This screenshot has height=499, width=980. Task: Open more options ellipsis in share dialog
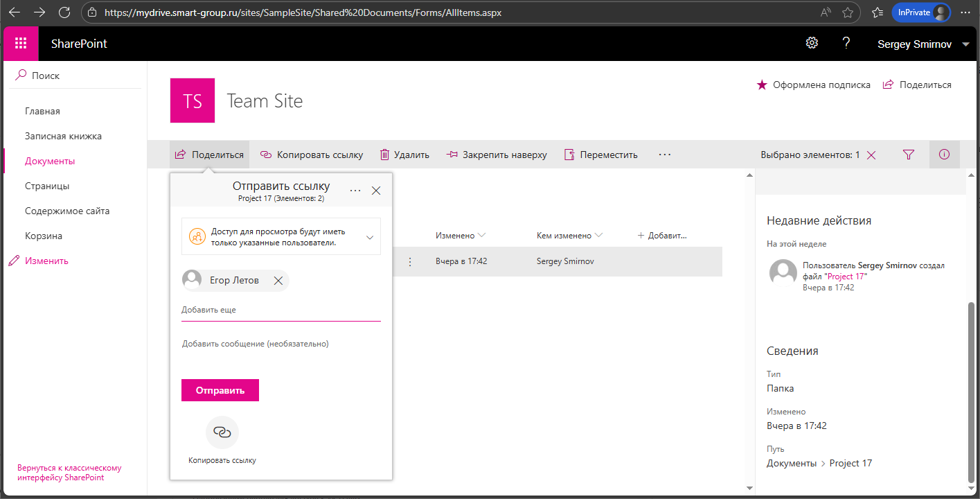[355, 191]
